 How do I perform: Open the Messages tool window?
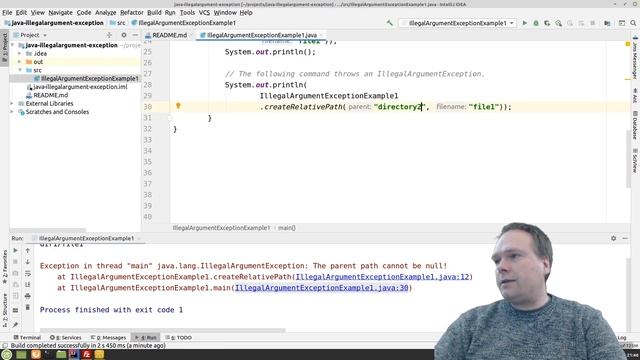pyautogui.click(x=108, y=338)
